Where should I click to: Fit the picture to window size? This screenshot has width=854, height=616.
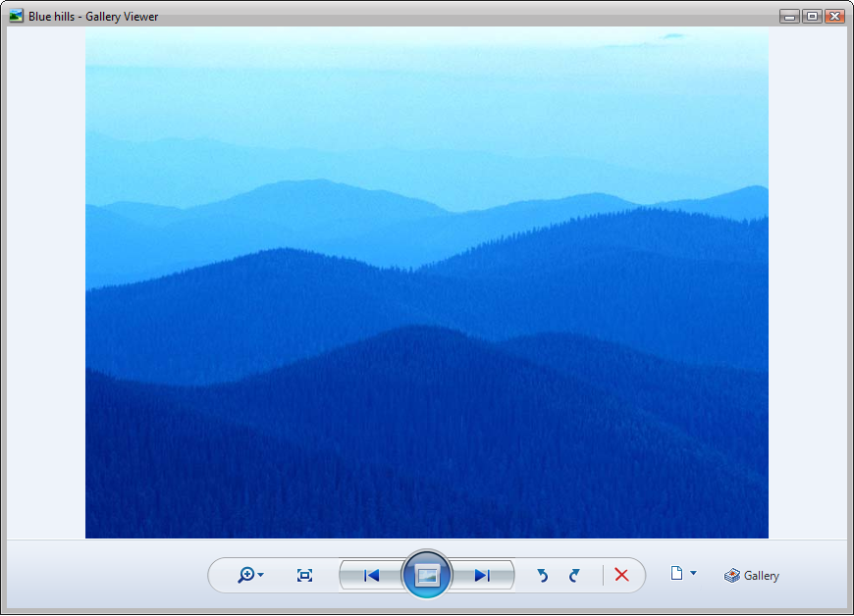tap(304, 575)
